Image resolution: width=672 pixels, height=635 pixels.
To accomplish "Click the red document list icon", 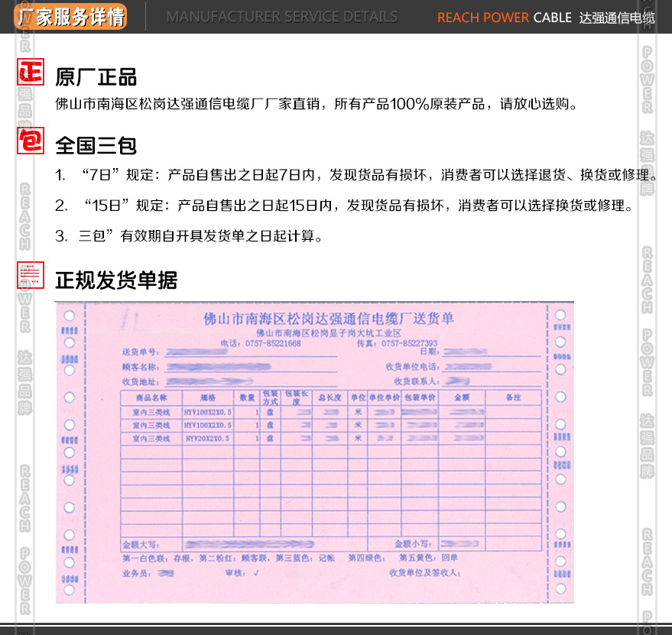I will click(x=31, y=275).
